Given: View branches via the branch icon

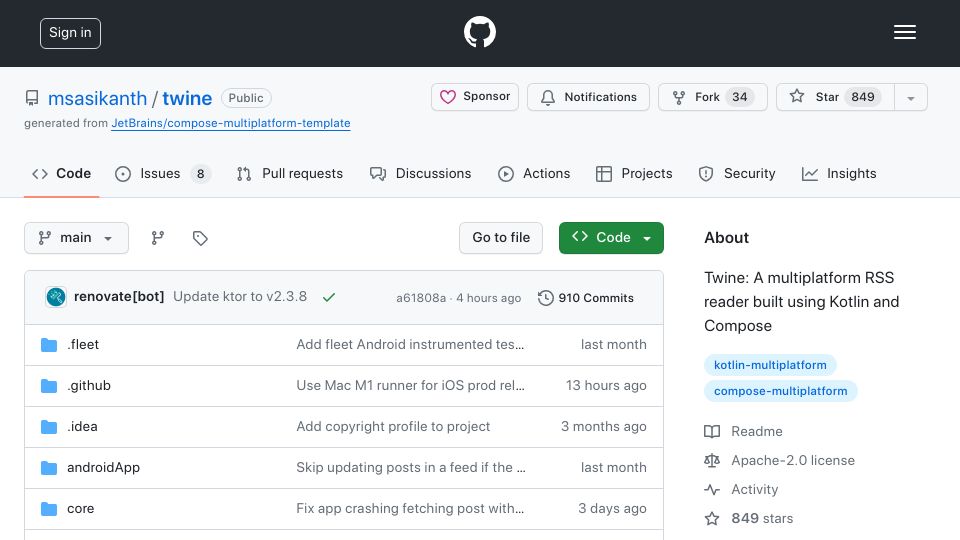Looking at the screenshot, I should coord(158,238).
